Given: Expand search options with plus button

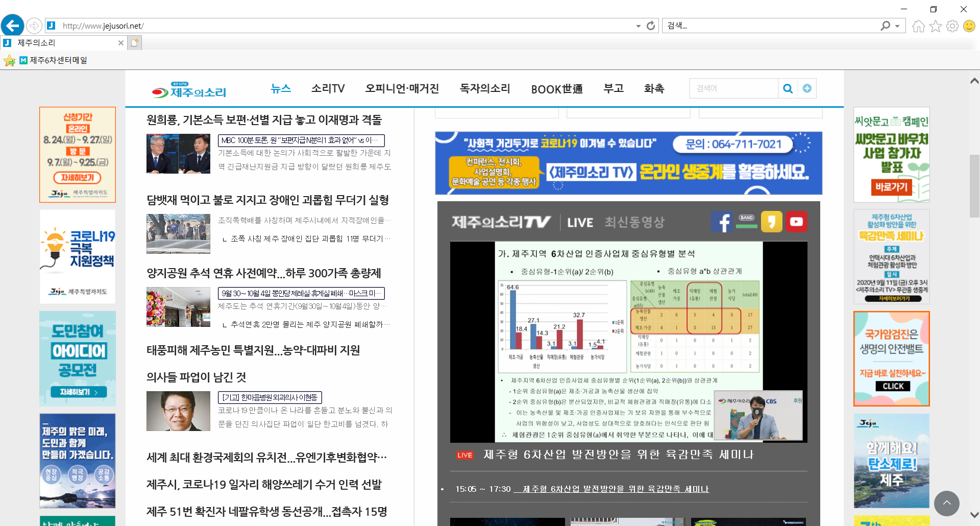Looking at the screenshot, I should pos(807,88).
